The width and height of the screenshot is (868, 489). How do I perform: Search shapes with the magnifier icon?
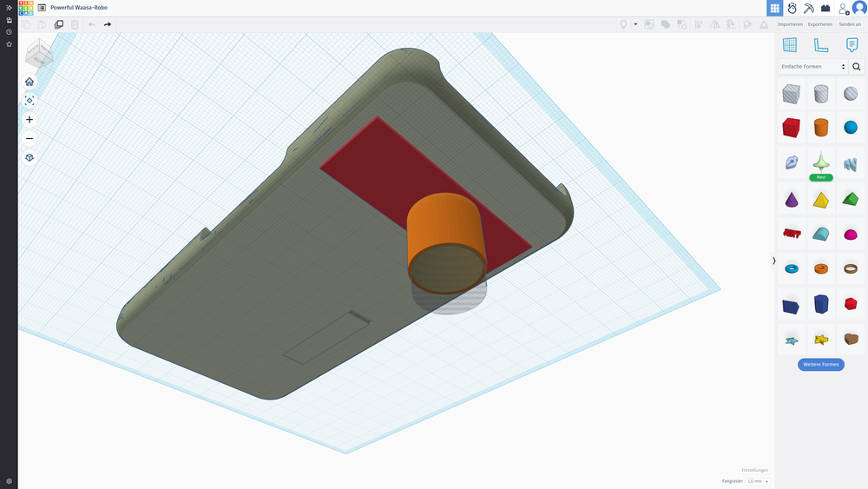(x=857, y=67)
